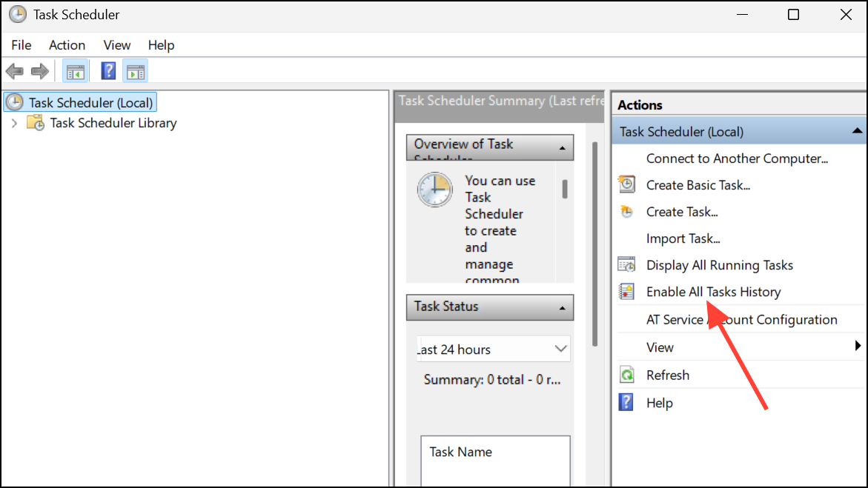The width and height of the screenshot is (868, 488).
Task: Select Task Scheduler (Local) in tree
Action: [x=90, y=103]
